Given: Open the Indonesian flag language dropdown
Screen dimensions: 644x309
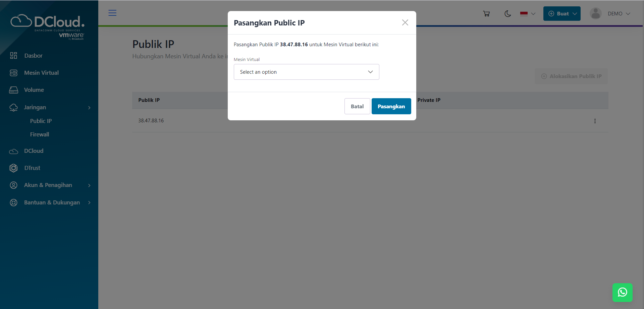Looking at the screenshot, I should (x=527, y=14).
